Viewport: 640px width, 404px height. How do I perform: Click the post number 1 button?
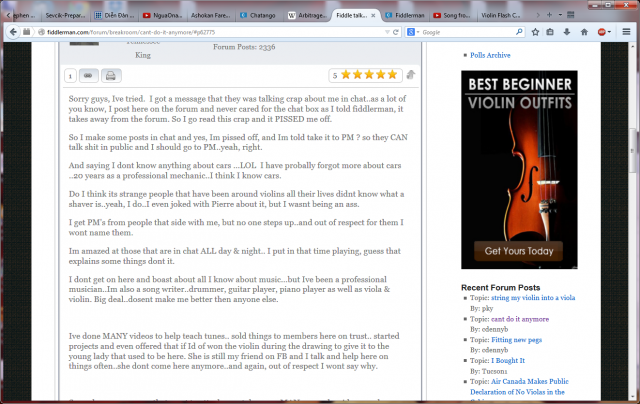click(x=70, y=76)
